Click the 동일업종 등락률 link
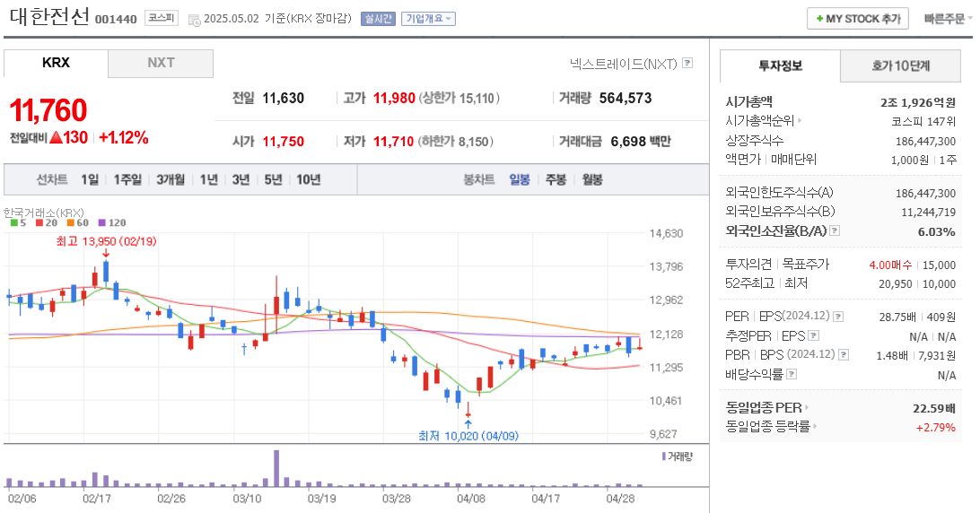 point(767,427)
